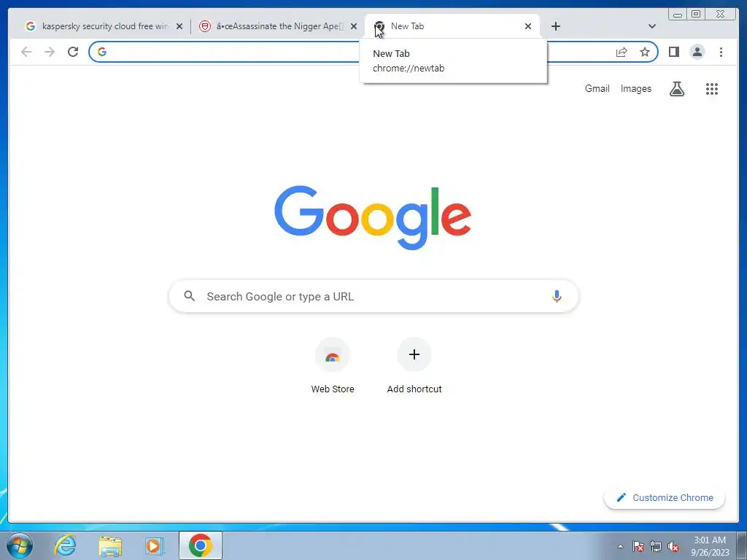Open the Chrome side panel
The width and height of the screenshot is (747, 560).
point(673,52)
